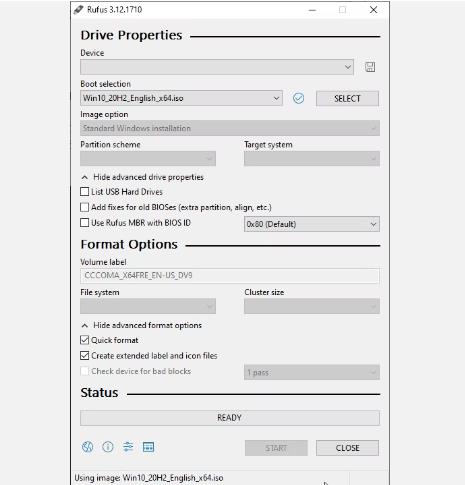Open the Device dropdown
465x485 pixels.
coord(217,67)
